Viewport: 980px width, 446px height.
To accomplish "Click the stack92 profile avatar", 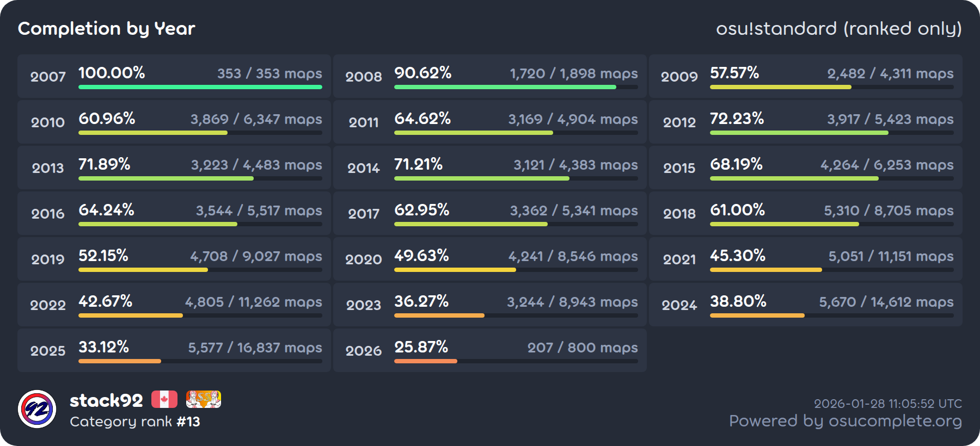I will point(37,409).
